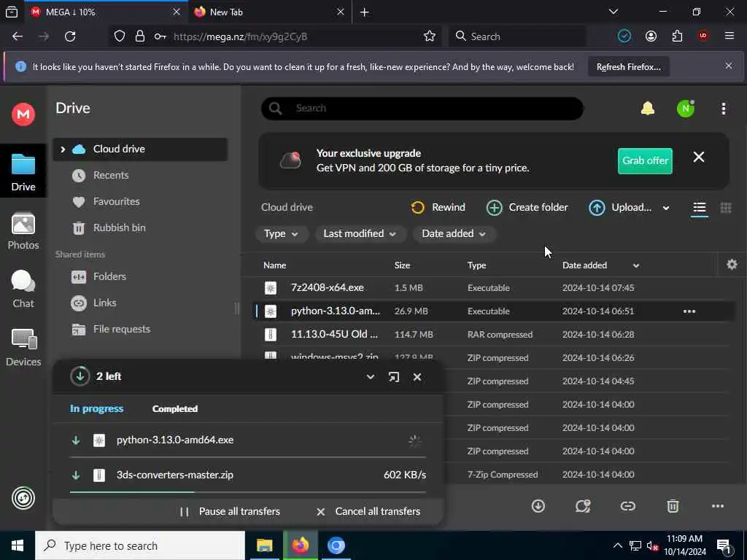Switch to the New Tab browser tab
Image resolution: width=747 pixels, height=560 pixels.
[x=269, y=12]
